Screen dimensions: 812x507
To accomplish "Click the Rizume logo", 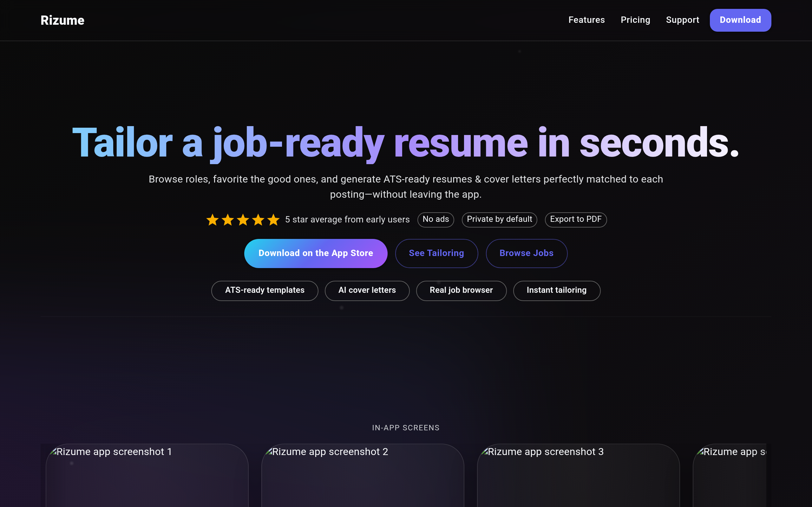I will click(62, 20).
